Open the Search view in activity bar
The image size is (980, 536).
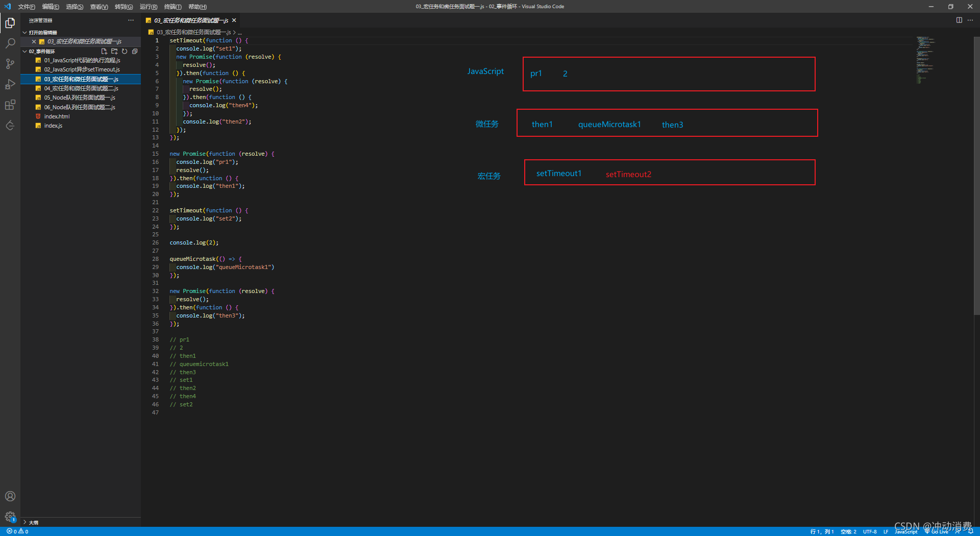click(10, 43)
